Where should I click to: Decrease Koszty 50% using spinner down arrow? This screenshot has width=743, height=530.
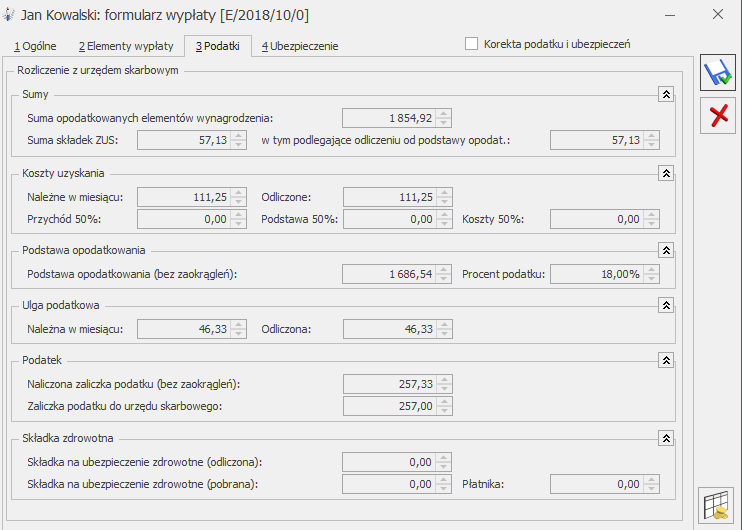click(651, 224)
